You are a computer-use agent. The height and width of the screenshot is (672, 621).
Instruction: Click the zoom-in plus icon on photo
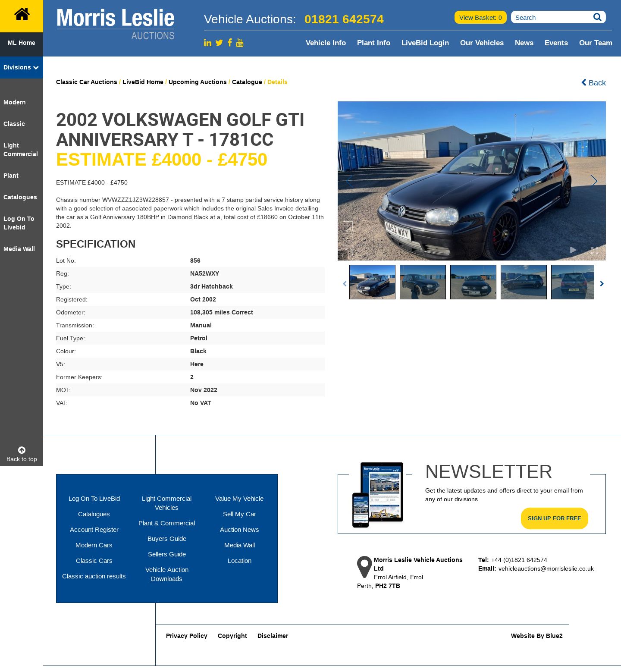click(x=348, y=226)
